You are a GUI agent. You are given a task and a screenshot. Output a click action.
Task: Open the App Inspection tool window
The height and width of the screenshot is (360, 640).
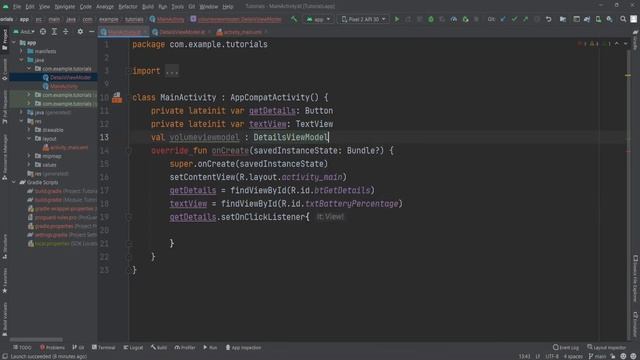pos(243,347)
